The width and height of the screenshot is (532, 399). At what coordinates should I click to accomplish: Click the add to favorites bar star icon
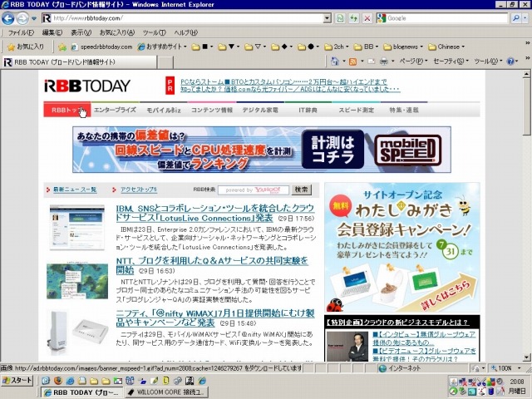(62, 47)
